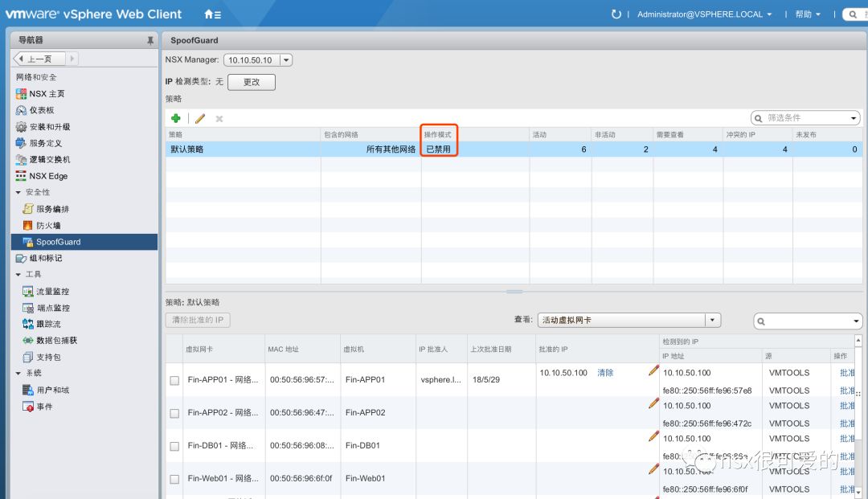This screenshot has height=499, width=868.
Task: Click the home menu icon in header
Action: [x=212, y=14]
